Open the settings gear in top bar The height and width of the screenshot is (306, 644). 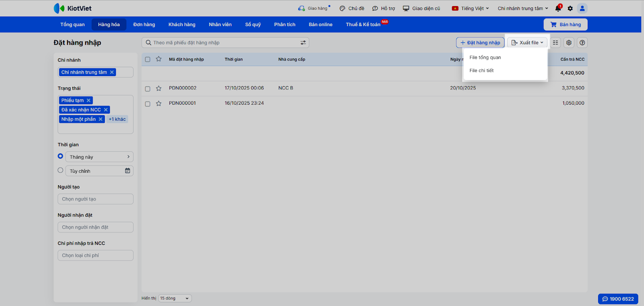click(x=570, y=8)
